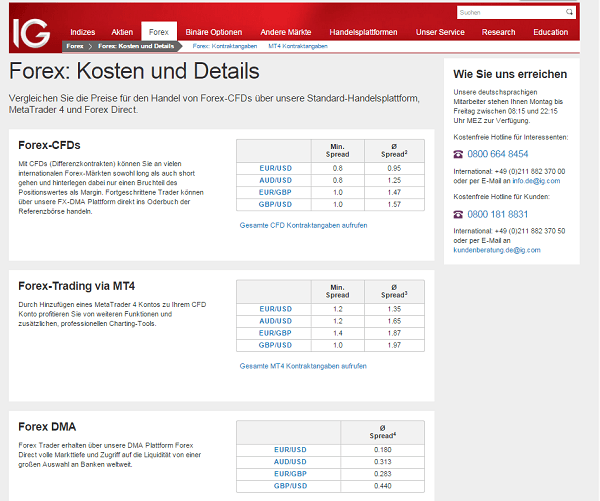Click the Forex-CFDs section heading

click(x=49, y=145)
